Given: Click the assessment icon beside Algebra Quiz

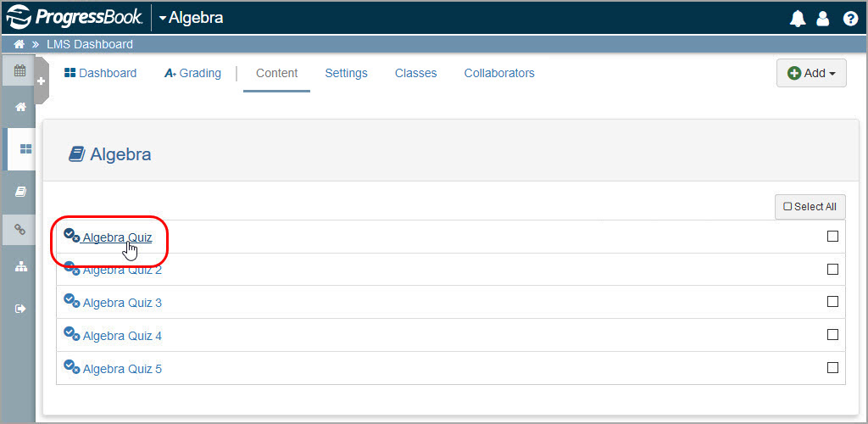Looking at the screenshot, I should tap(71, 235).
